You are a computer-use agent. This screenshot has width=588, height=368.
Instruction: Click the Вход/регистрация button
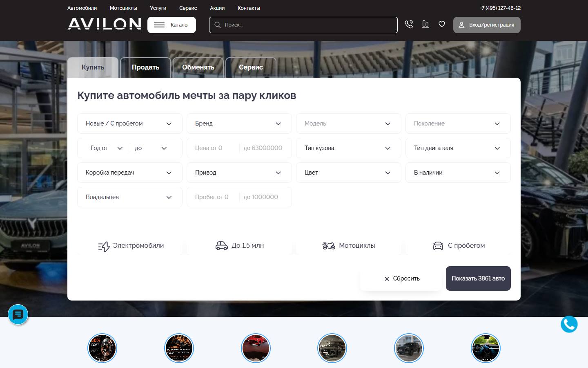tap(487, 25)
